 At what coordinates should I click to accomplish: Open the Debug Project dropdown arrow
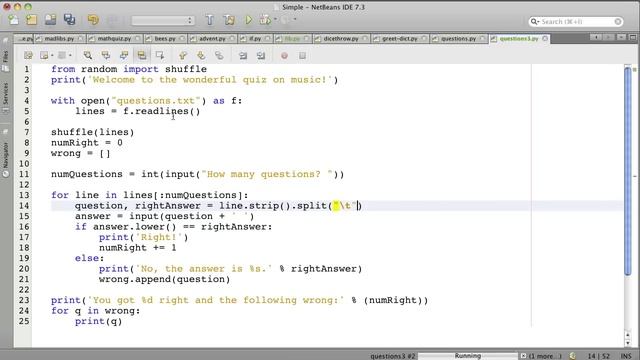(276, 20)
